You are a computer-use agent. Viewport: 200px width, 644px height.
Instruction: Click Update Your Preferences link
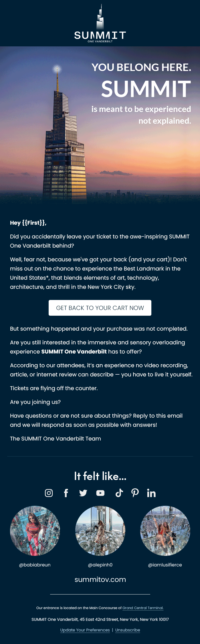coord(85,630)
